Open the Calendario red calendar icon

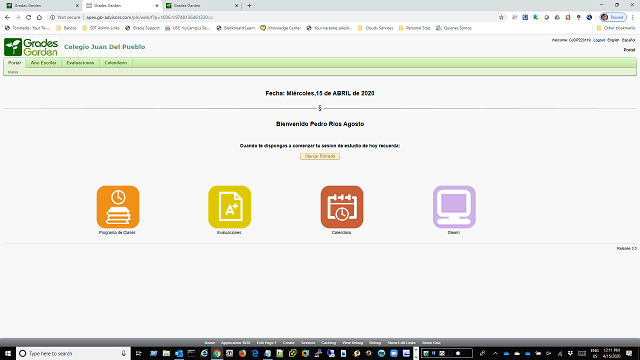[x=342, y=207]
